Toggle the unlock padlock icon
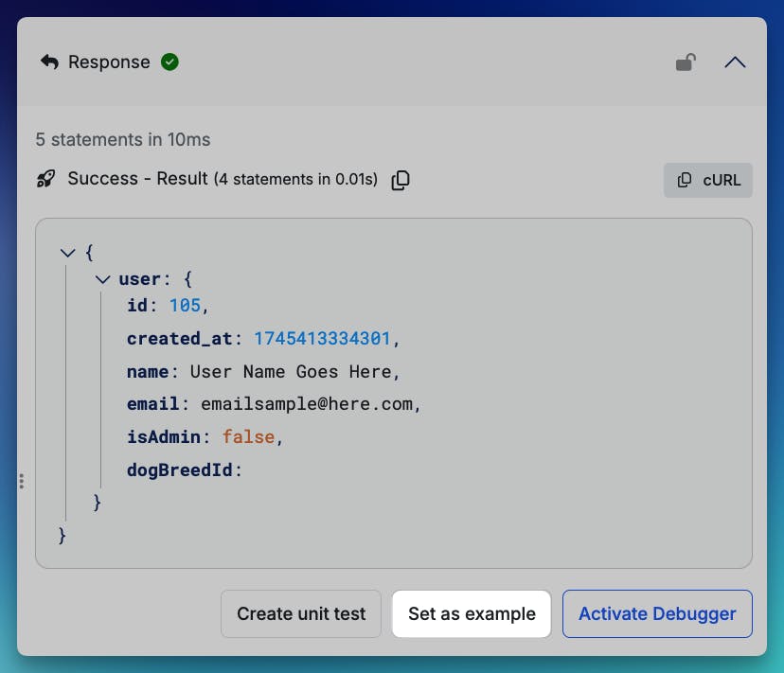Screen dimensions: 784x673 click(686, 62)
